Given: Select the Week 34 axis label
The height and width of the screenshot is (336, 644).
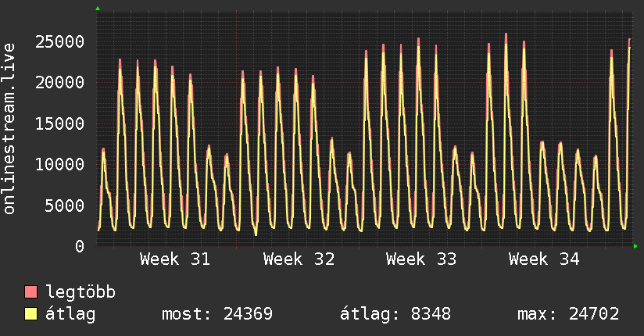Looking at the screenshot, I should click(x=544, y=259).
